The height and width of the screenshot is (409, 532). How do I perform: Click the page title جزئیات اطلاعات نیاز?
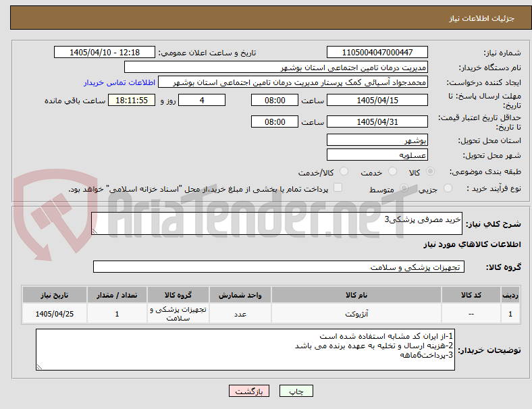point(482,18)
